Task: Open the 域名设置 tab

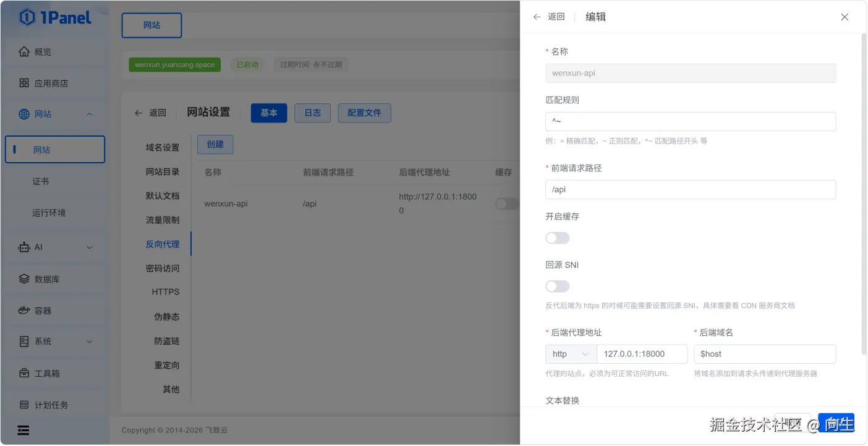Action: 163,147
